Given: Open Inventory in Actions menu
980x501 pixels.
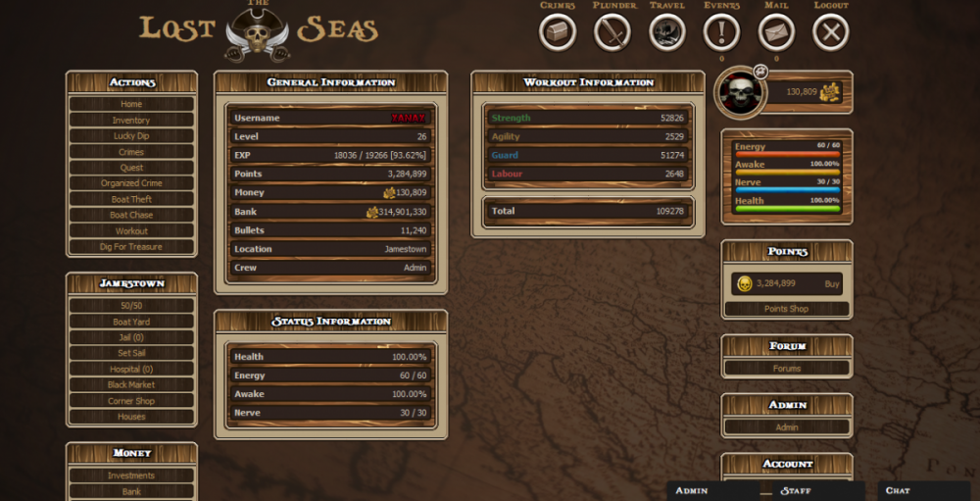Looking at the screenshot, I should point(131,120).
